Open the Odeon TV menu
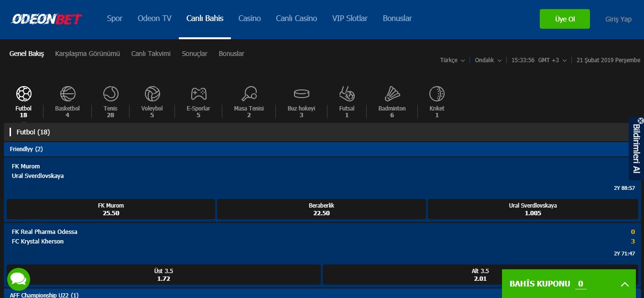 point(154,19)
